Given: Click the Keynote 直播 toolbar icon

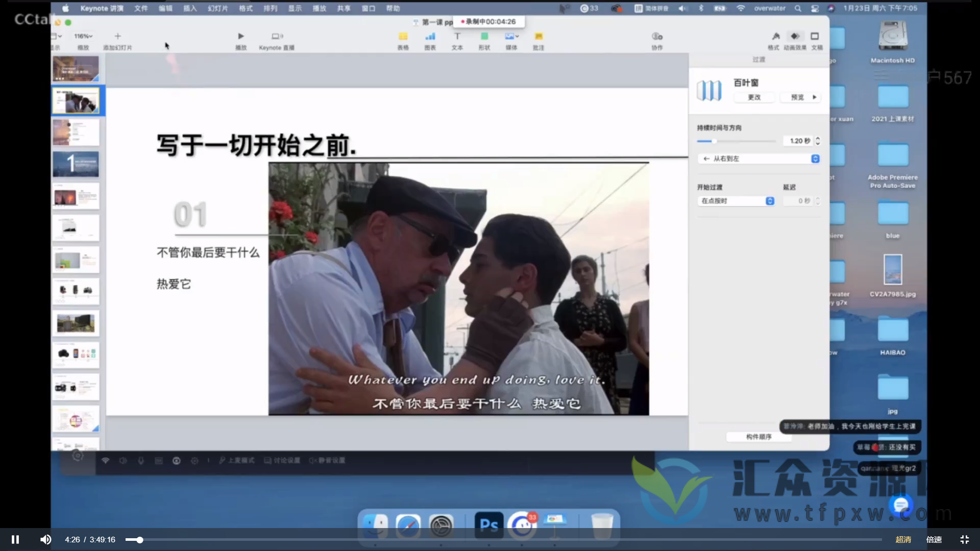Looking at the screenshot, I should click(277, 36).
